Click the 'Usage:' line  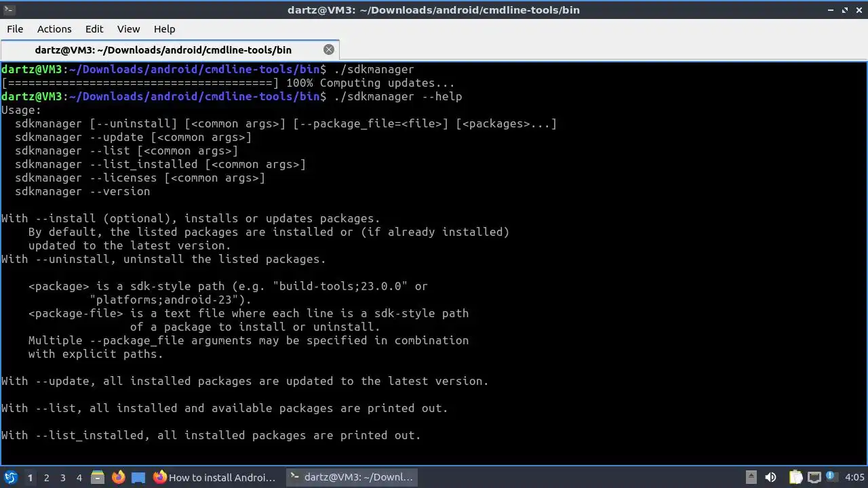(21, 110)
